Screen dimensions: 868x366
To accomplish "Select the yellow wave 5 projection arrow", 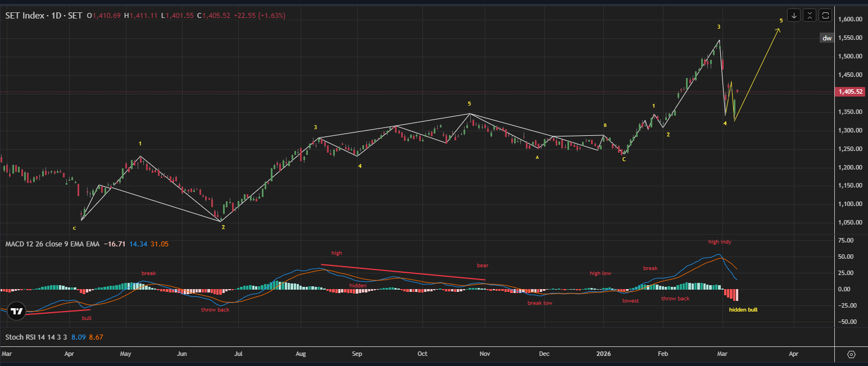I will [757, 75].
